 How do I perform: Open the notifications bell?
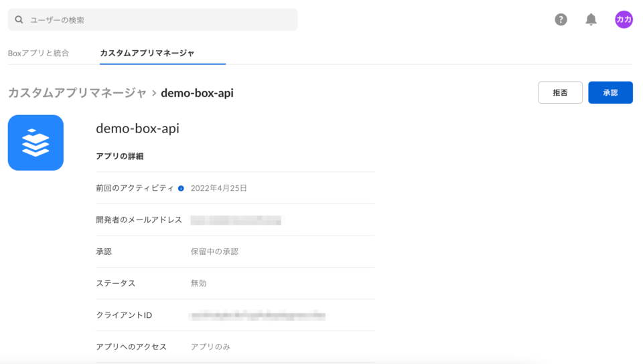click(x=591, y=20)
